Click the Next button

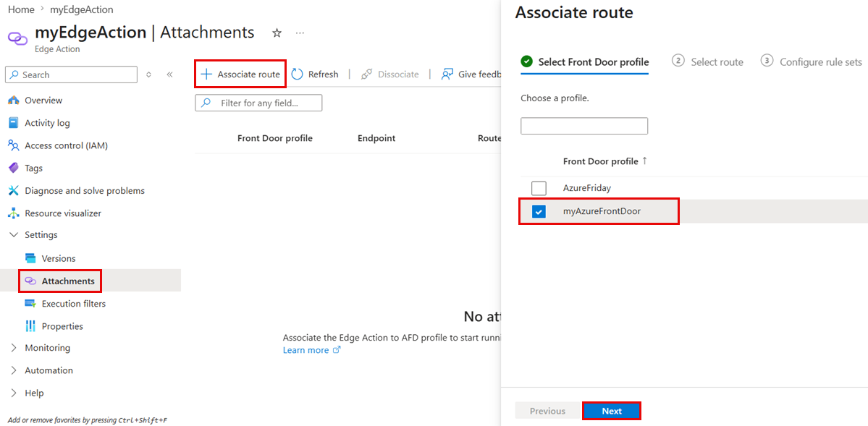point(612,411)
